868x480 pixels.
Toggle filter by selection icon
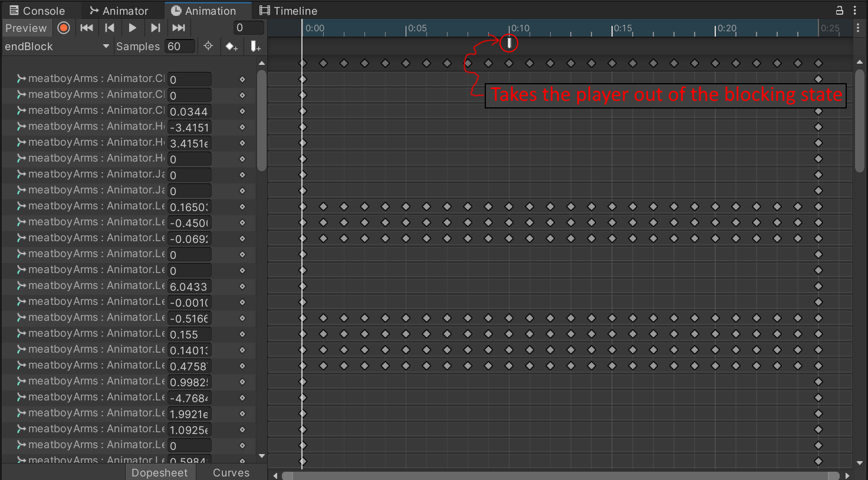tap(208, 46)
